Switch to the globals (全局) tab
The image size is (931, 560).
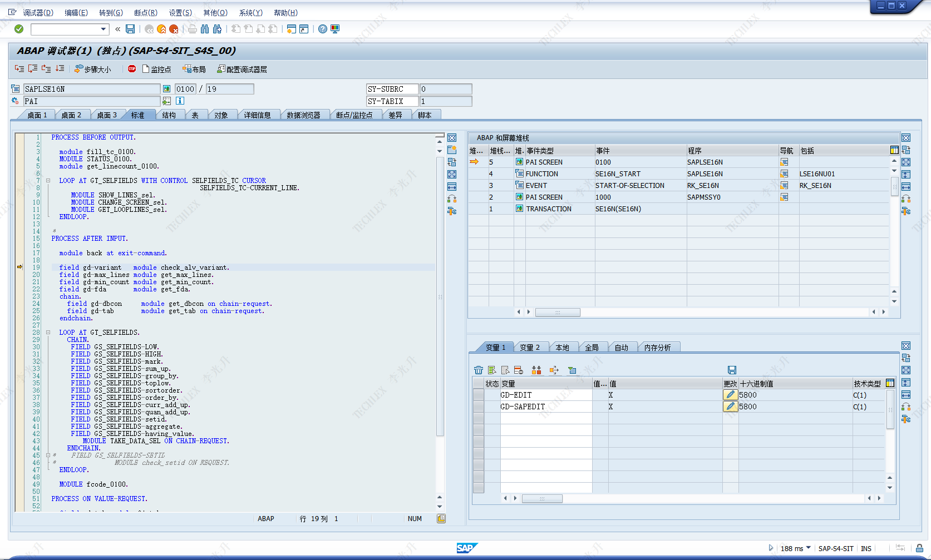[592, 348]
